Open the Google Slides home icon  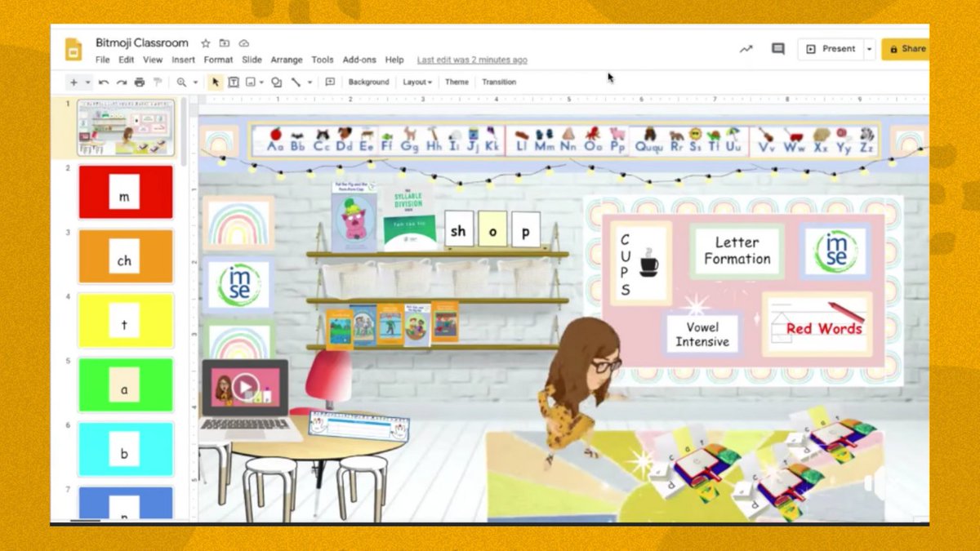tap(73, 49)
